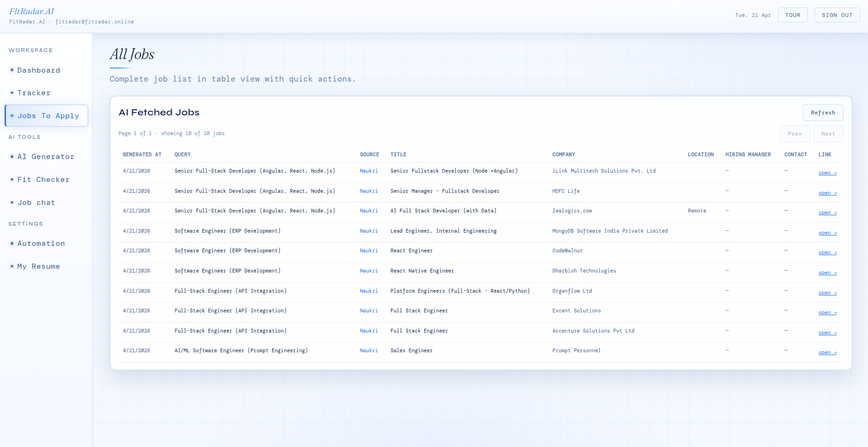The image size is (868, 447).
Task: Click the 'React Native Engineer' title
Action: click(x=422, y=271)
